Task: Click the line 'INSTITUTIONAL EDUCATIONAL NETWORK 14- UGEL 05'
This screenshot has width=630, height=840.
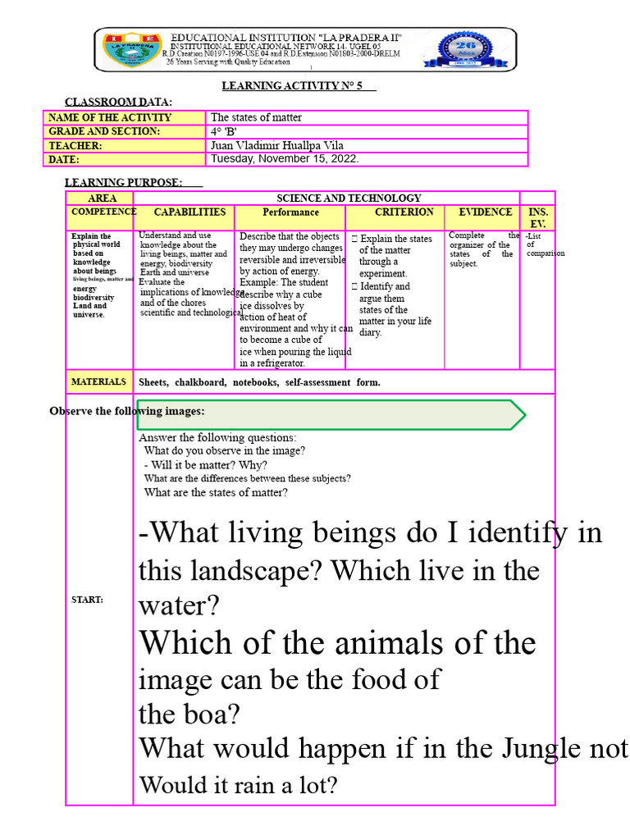Action: [x=276, y=47]
